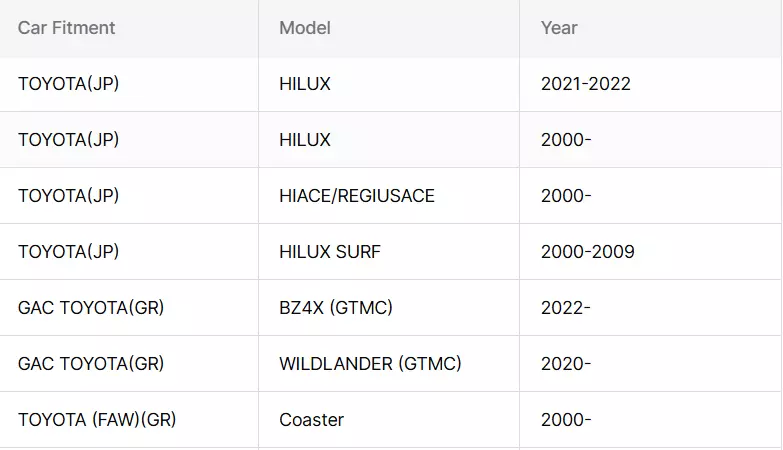783x450 pixels.
Task: Click the Car Fitment column header
Action: pyautogui.click(x=129, y=28)
